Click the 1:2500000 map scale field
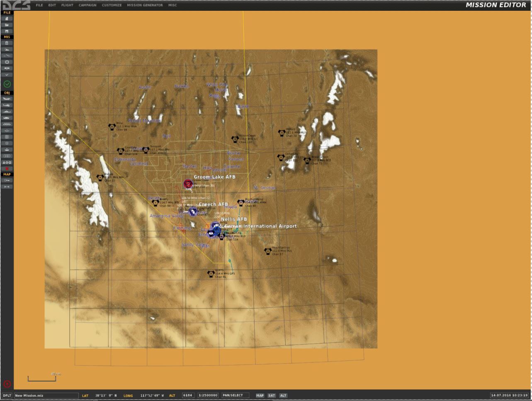The image size is (532, 401). click(208, 396)
